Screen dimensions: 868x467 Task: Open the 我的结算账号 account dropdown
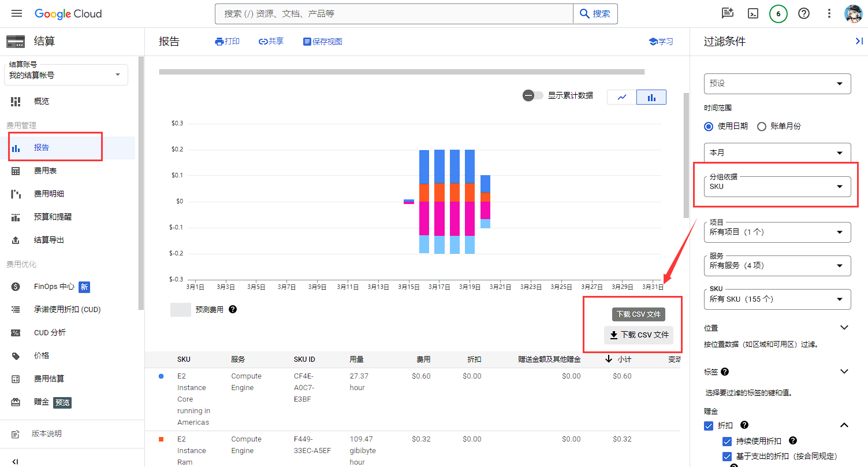coord(66,75)
